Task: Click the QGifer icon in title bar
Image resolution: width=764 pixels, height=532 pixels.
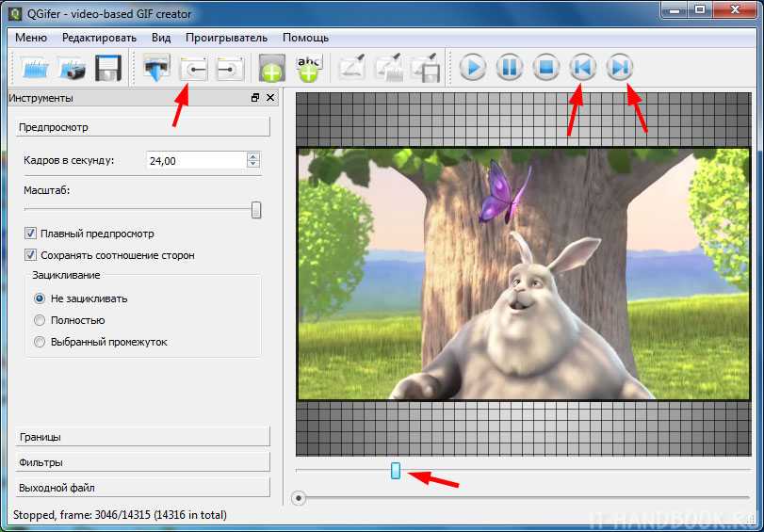Action: (x=16, y=14)
